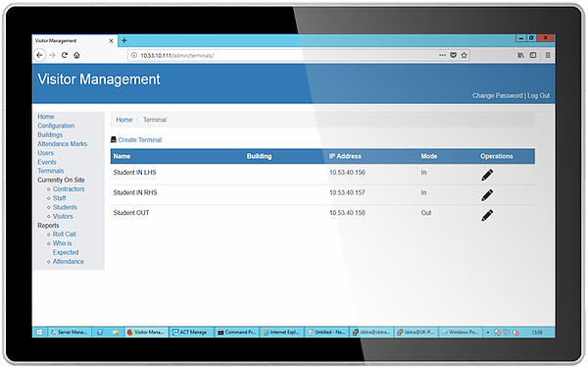Open Terminals in the sidebar
The height and width of the screenshot is (367, 588).
tap(51, 171)
